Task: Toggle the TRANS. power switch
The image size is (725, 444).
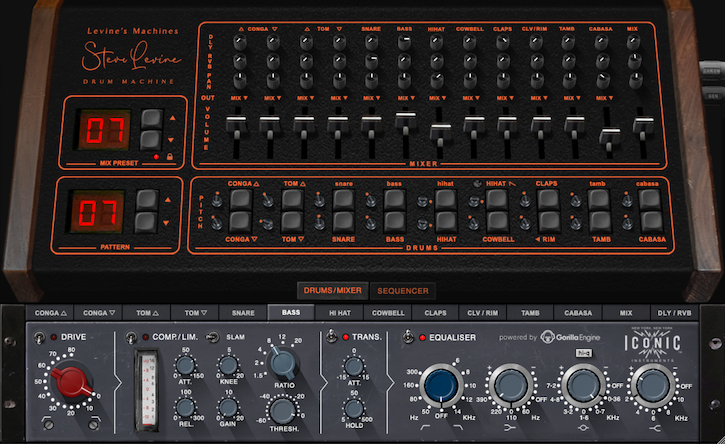Action: pyautogui.click(x=331, y=337)
